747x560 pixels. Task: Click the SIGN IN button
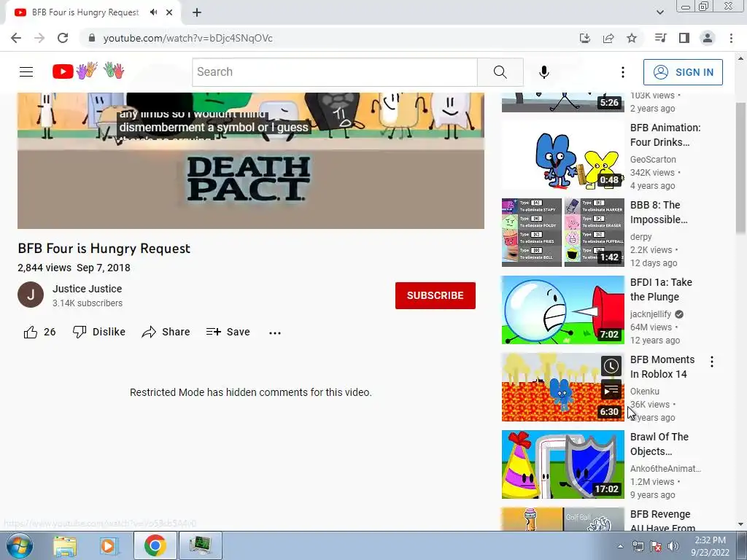[683, 72]
